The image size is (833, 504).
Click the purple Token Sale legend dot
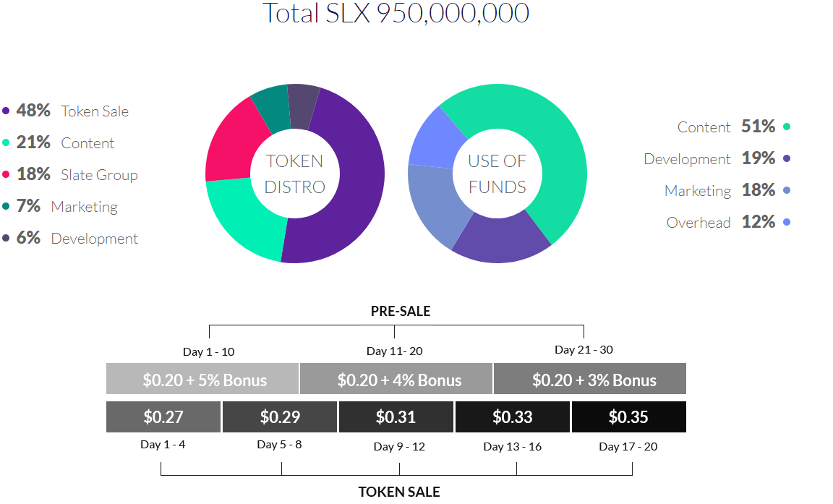tap(6, 111)
